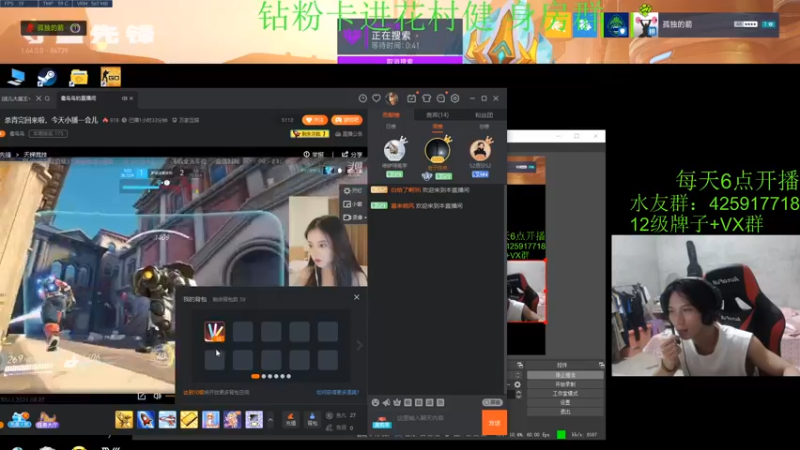
Task: Open the shirt skin icon in title bar
Action: click(426, 98)
